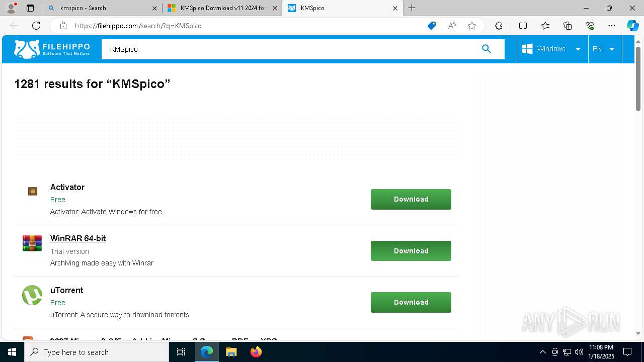This screenshot has width=644, height=362.
Task: Download the Activator program
Action: click(x=411, y=199)
